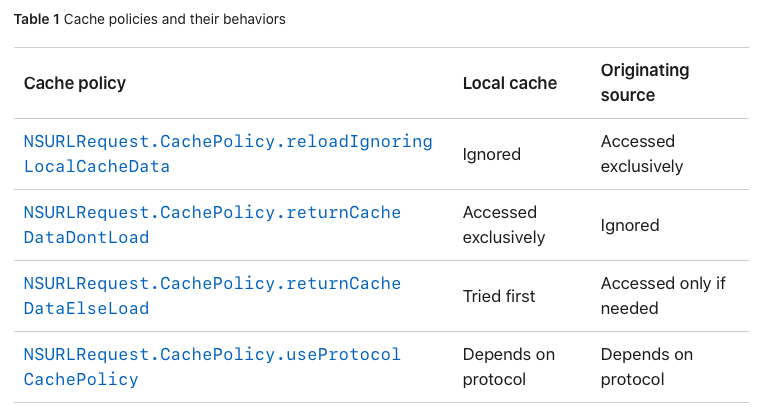This screenshot has width=773, height=418.
Task: Select the "Accessed only if needed" cell
Action: tap(663, 296)
